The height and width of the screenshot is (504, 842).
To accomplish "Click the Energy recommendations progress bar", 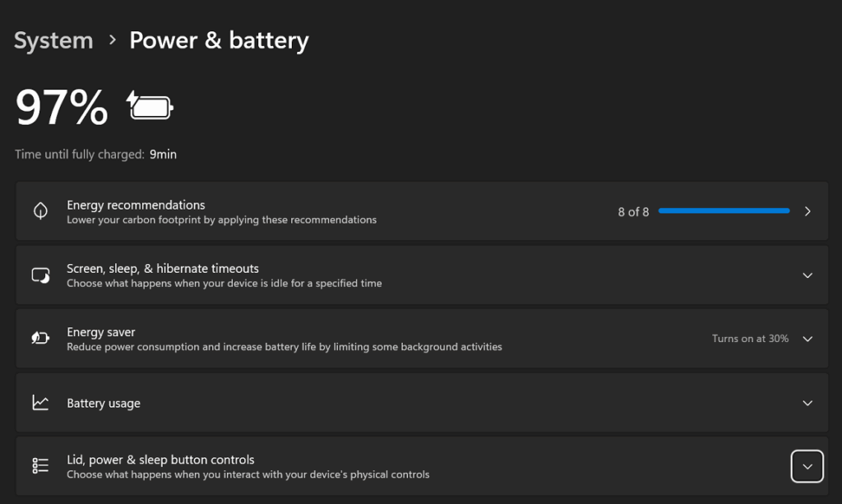I will click(724, 211).
